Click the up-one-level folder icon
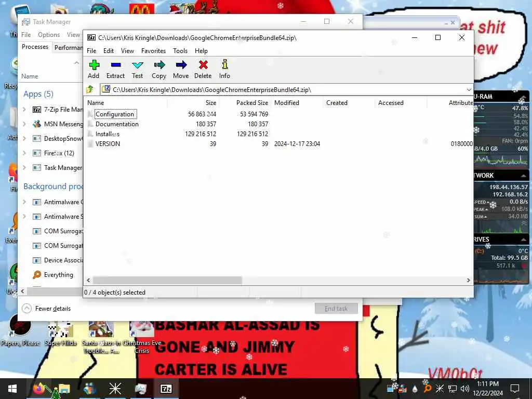This screenshot has width=532, height=399. coord(90,89)
